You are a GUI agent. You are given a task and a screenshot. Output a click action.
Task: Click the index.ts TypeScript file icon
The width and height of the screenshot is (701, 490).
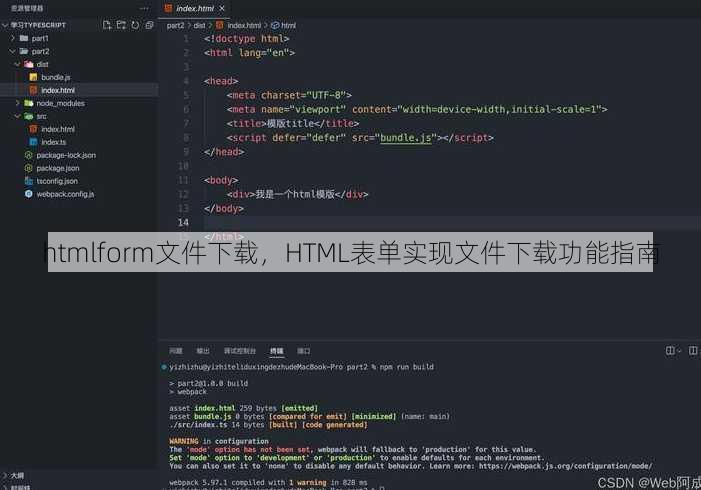coord(33,142)
